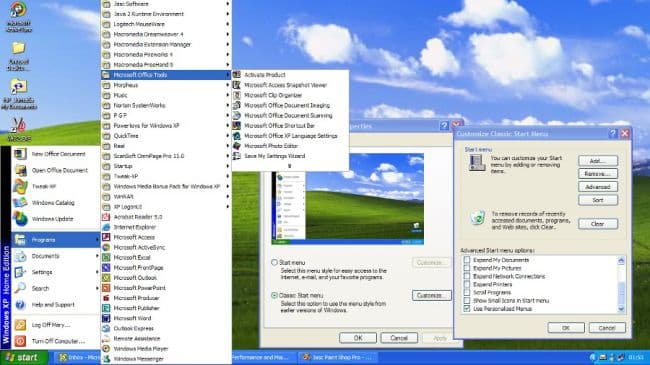Expand the Startup program folder

(166, 166)
